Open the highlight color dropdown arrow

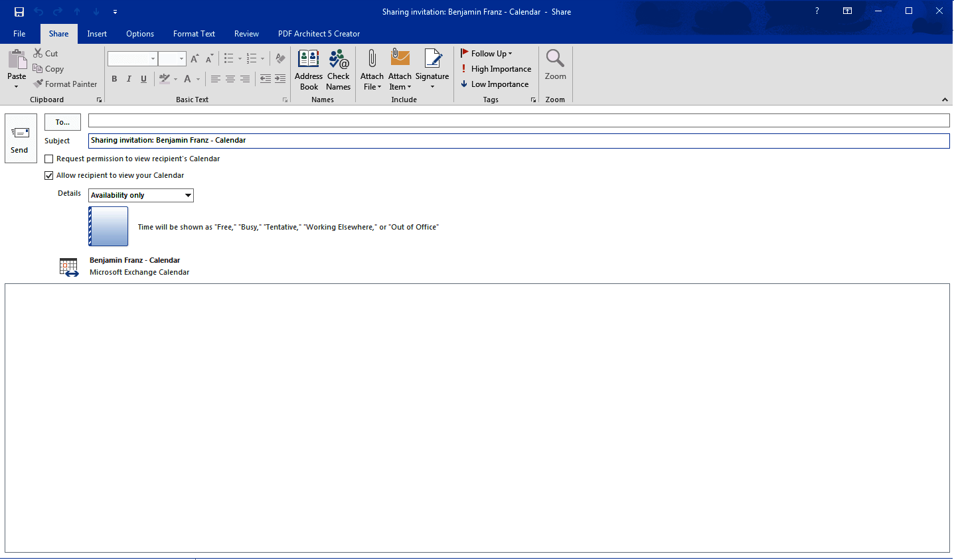tap(176, 79)
